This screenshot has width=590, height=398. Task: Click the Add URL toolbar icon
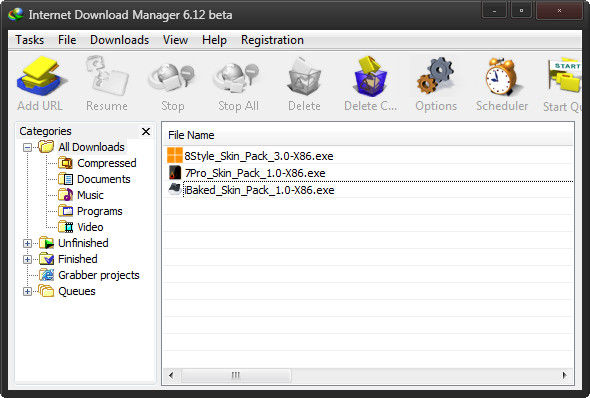click(x=41, y=76)
